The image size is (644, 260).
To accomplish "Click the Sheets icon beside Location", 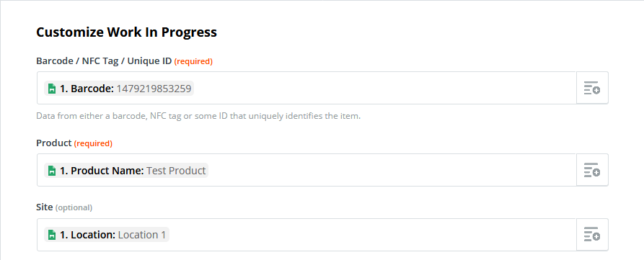I will click(52, 235).
